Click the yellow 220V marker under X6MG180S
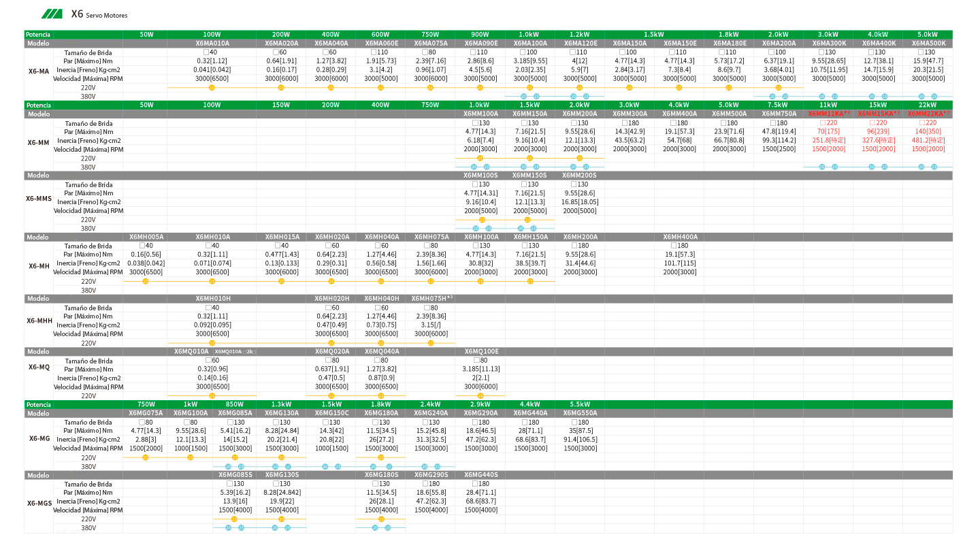Viewport: 980px width, 541px height. (x=381, y=519)
